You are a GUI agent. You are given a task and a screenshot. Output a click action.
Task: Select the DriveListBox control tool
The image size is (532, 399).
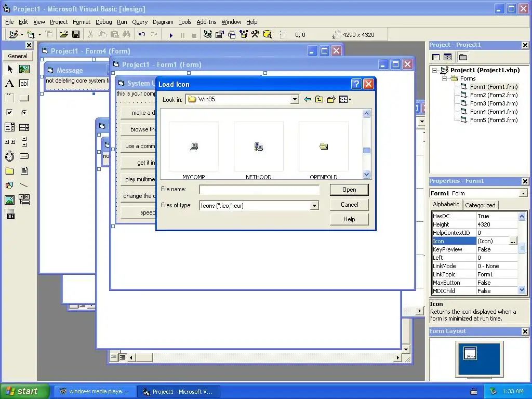[x=24, y=156]
